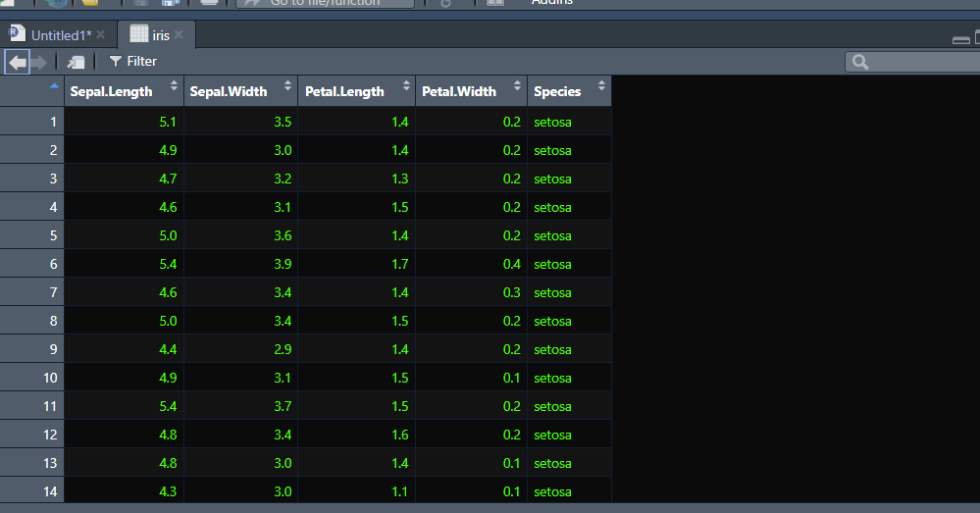Sort by Sepal.Width column arrows
Screen dimensions: 980x513
tap(287, 86)
